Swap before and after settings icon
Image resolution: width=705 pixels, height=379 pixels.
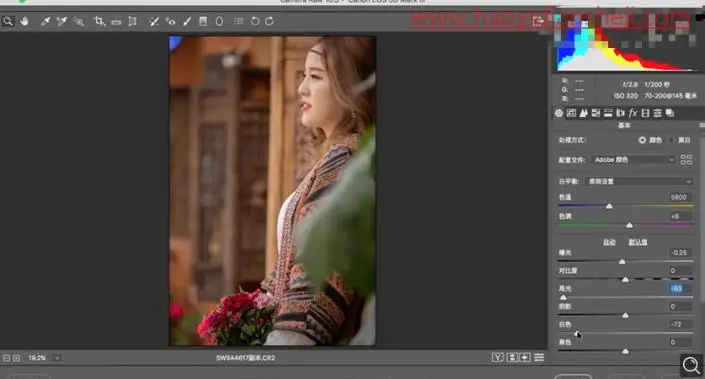point(512,357)
